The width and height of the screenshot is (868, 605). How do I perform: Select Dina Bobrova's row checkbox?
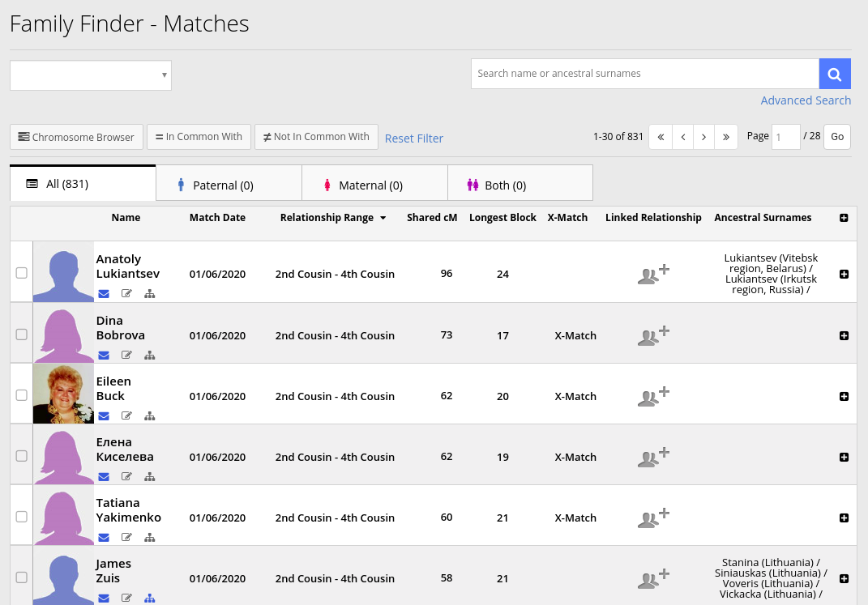[x=22, y=334]
